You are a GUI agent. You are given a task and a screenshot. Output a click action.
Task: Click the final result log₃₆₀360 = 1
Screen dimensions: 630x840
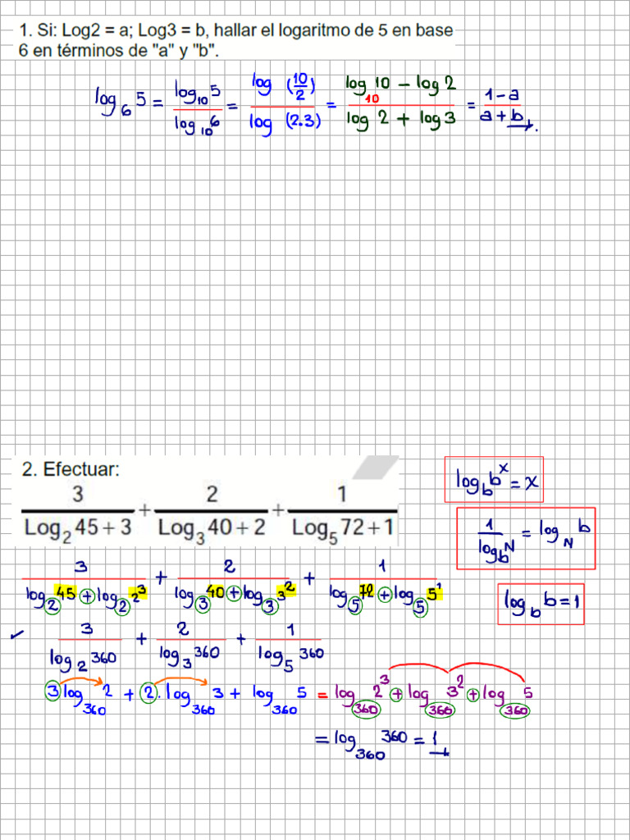coord(381,744)
